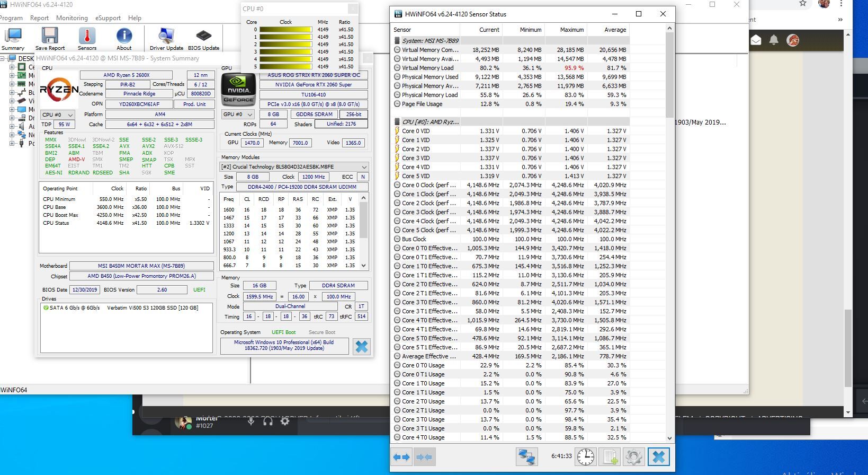This screenshot has height=475, width=868.
Task: Expand the Motherboard tree node
Action: pos(12,76)
